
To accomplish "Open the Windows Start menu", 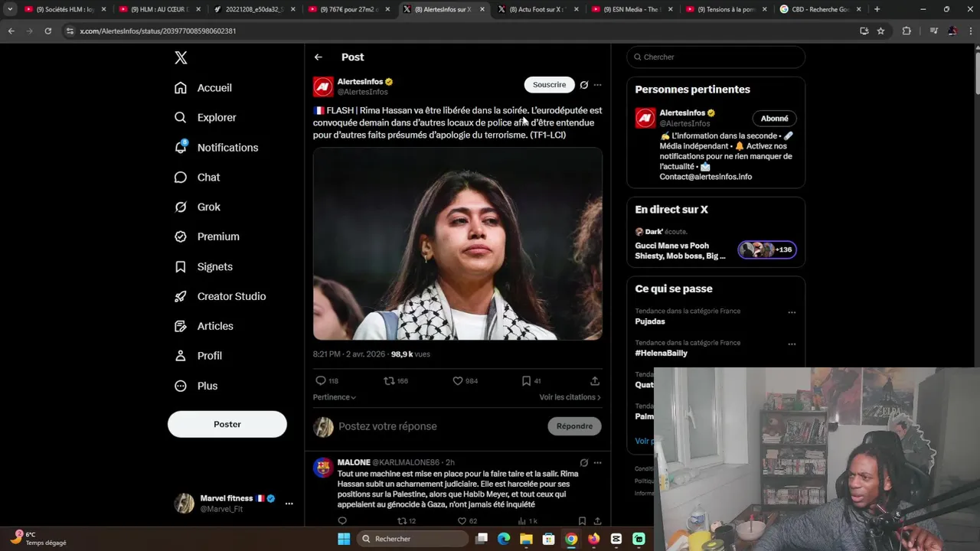I will 344,539.
